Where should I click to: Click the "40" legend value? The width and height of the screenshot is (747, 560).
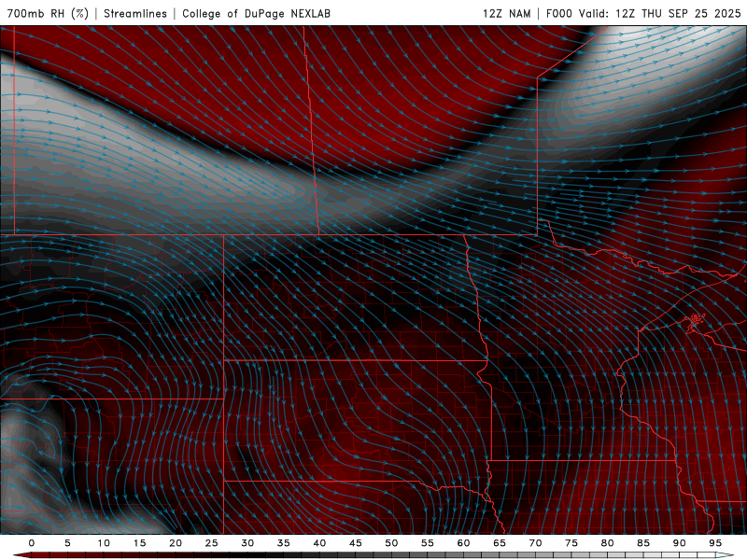tap(319, 543)
